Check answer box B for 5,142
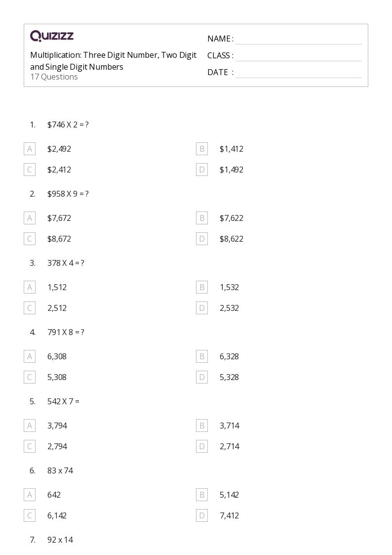This screenshot has width=392, height=555. tap(201, 495)
